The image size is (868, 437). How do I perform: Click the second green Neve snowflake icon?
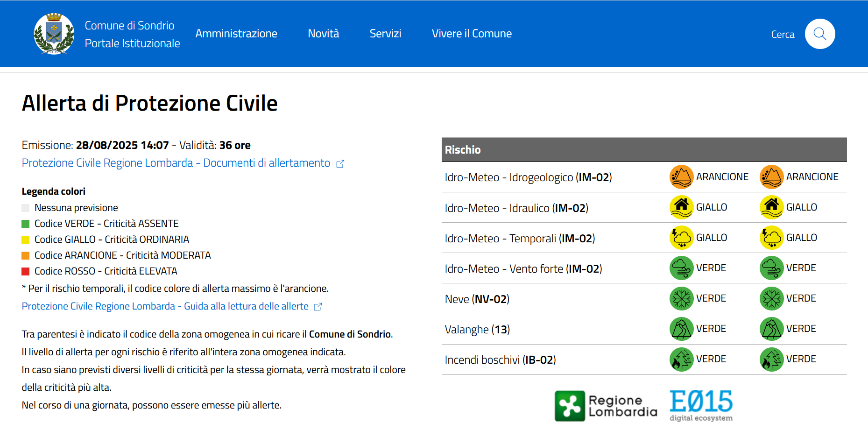click(771, 298)
